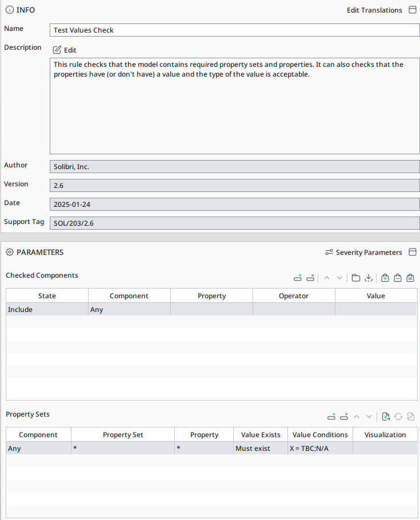Open Edit Translations

(374, 10)
